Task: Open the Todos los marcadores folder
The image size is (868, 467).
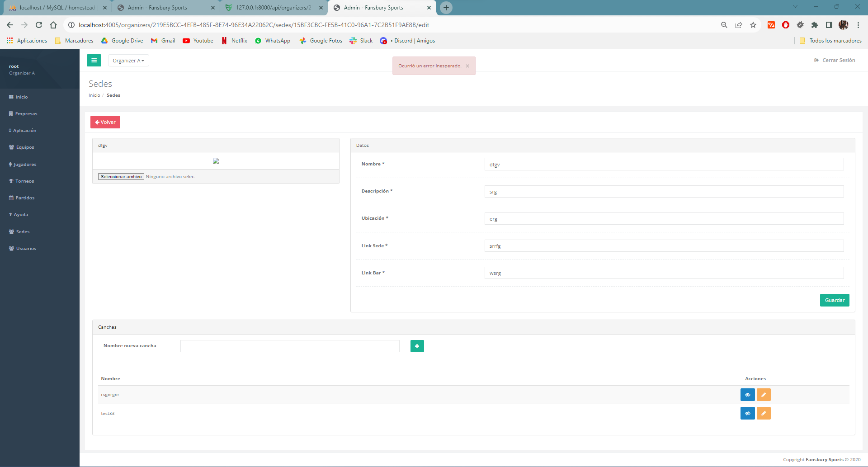Action: pyautogui.click(x=830, y=41)
